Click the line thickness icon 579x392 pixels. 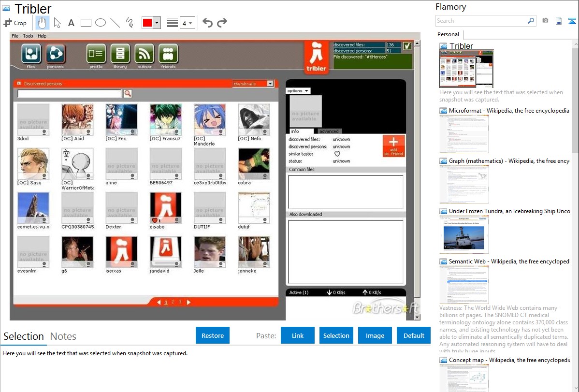pyautogui.click(x=173, y=23)
